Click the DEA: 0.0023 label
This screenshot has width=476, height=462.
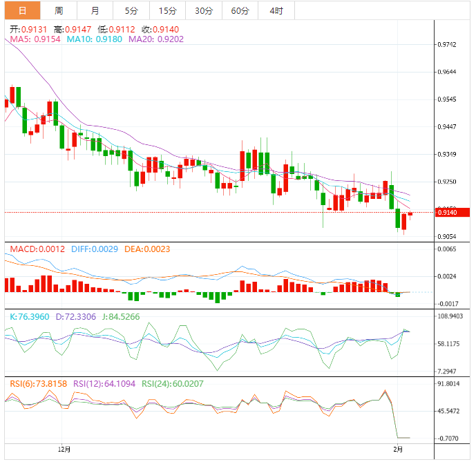[x=147, y=249]
